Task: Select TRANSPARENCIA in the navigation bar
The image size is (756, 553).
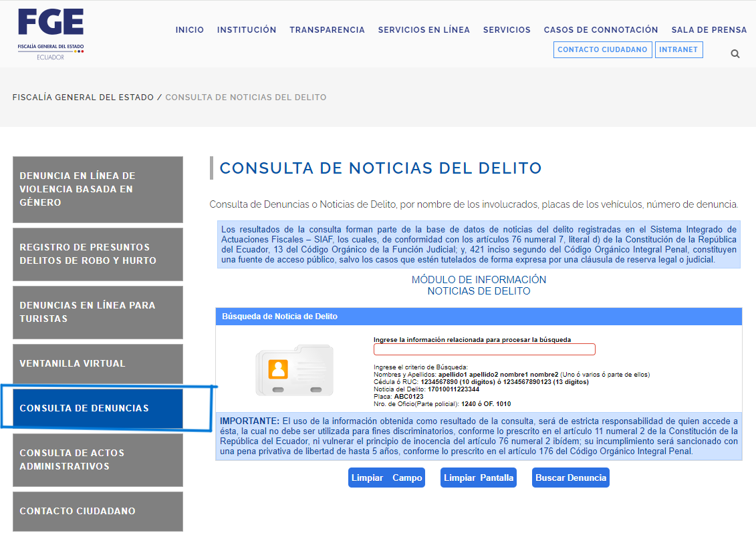Action: pyautogui.click(x=327, y=30)
